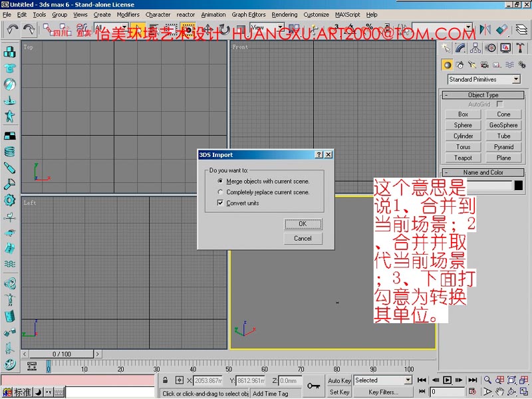532x399 pixels.
Task: Click the Teapot primitive button
Action: point(463,158)
